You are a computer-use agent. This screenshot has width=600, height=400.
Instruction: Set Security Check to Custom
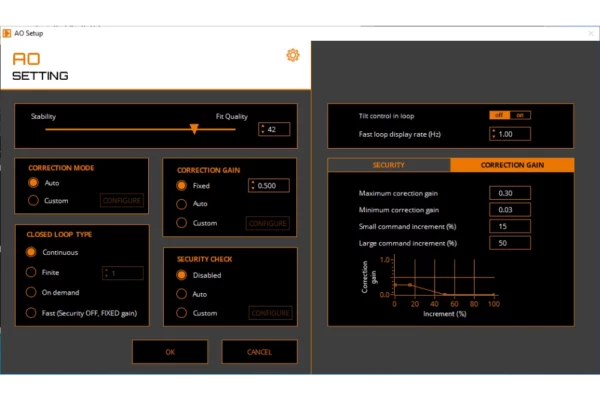click(181, 313)
